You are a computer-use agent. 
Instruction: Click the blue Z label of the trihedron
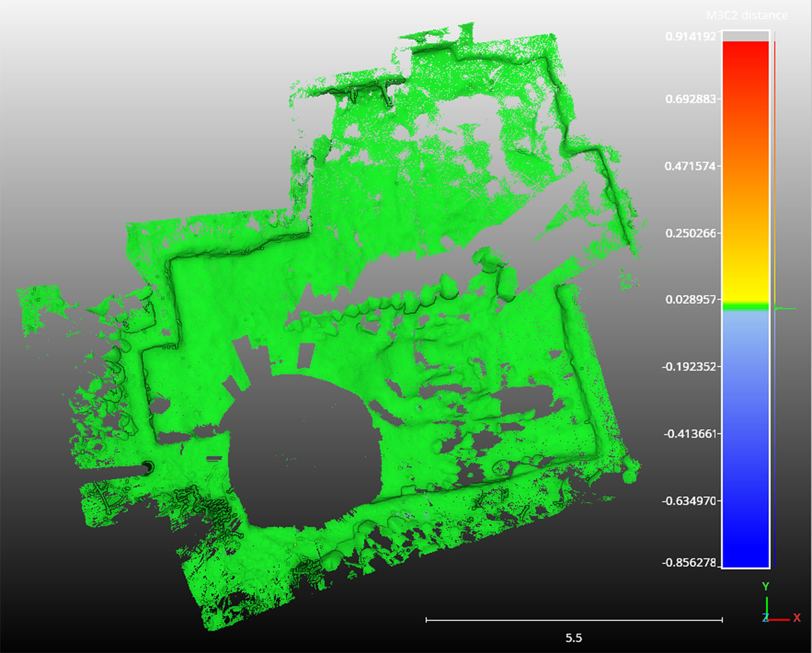click(x=765, y=618)
